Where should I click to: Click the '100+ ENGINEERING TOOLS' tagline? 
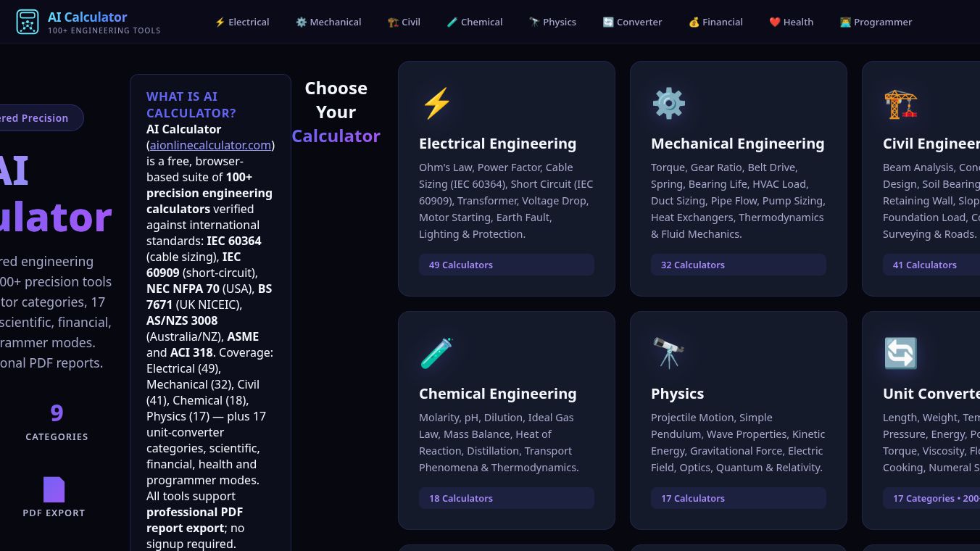(104, 30)
